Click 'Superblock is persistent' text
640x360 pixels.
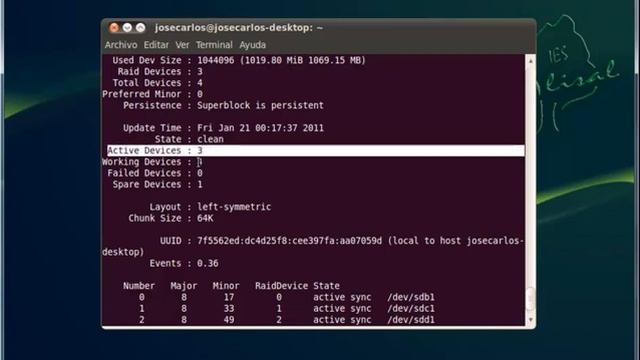click(260, 105)
